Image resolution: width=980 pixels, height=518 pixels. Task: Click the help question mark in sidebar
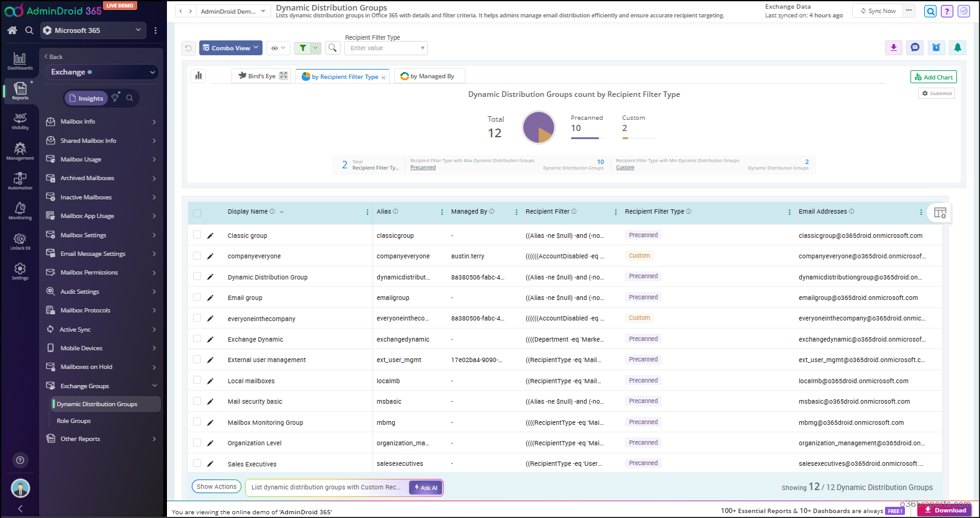[x=20, y=460]
